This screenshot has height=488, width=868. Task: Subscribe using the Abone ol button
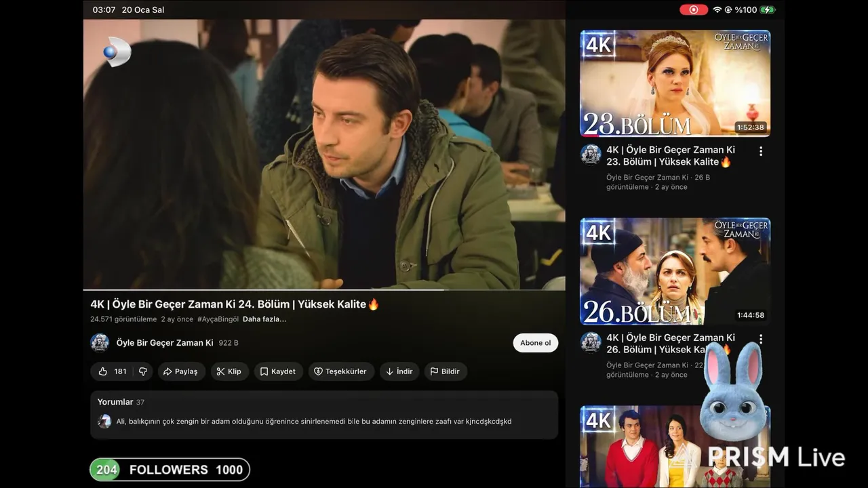point(536,343)
